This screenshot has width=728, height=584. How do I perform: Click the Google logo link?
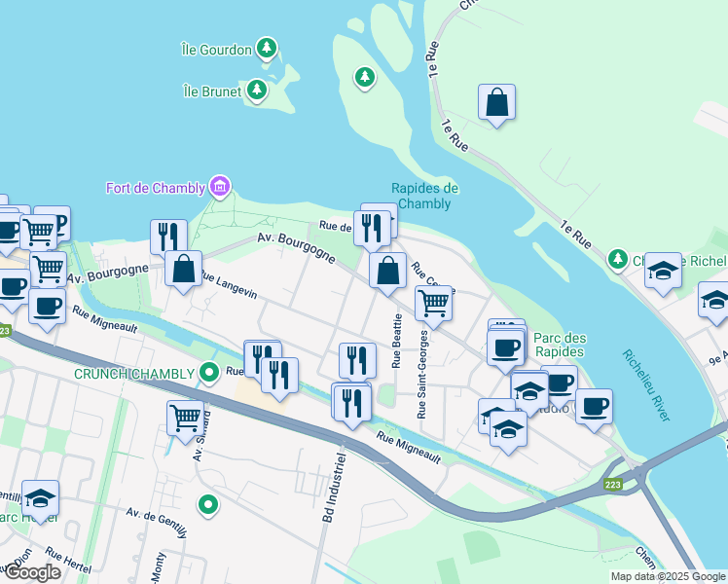32,572
